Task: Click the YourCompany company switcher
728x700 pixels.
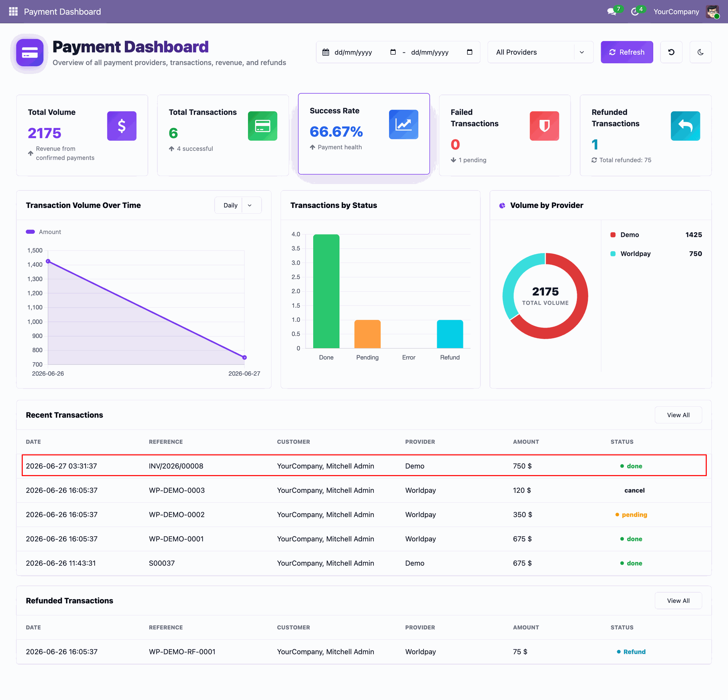Action: (676, 12)
